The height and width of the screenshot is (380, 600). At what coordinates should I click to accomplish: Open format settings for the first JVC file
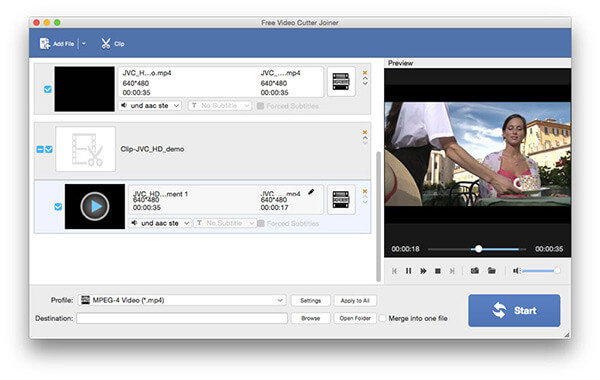tap(341, 82)
